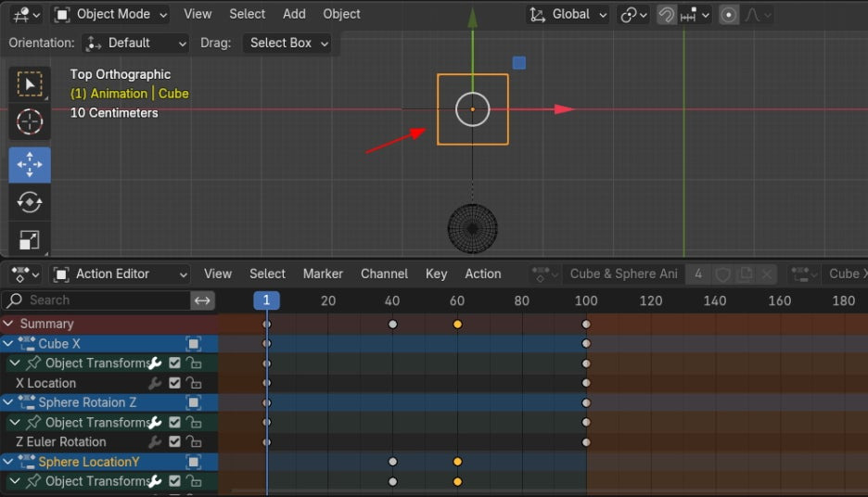Click the channel Search field

tap(96, 300)
